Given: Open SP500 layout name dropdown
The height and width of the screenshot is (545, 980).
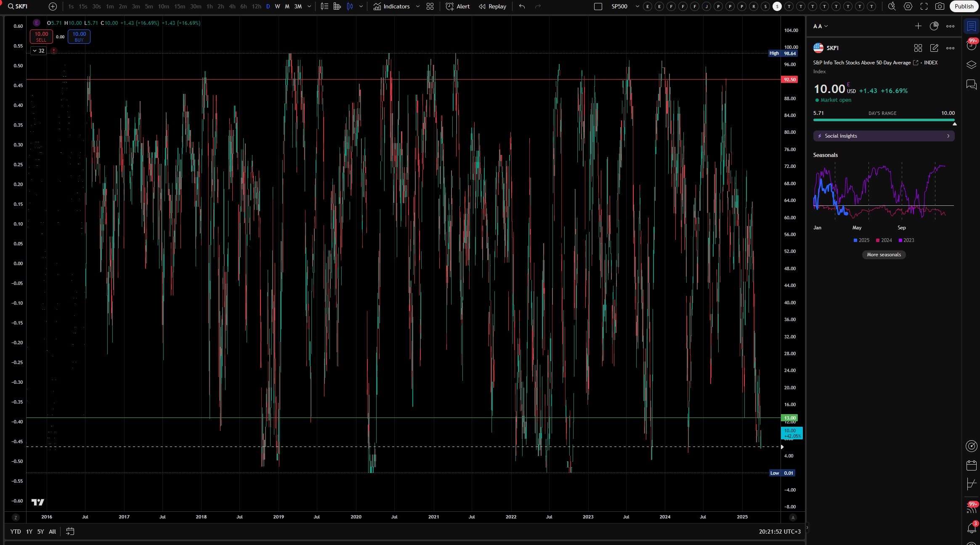Looking at the screenshot, I should click(x=637, y=6).
